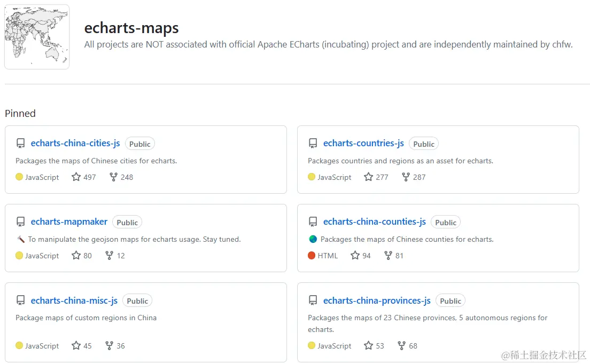The image size is (590, 364).
Task: Click the 12 forks count on echarts-mapmaker
Action: (121, 256)
